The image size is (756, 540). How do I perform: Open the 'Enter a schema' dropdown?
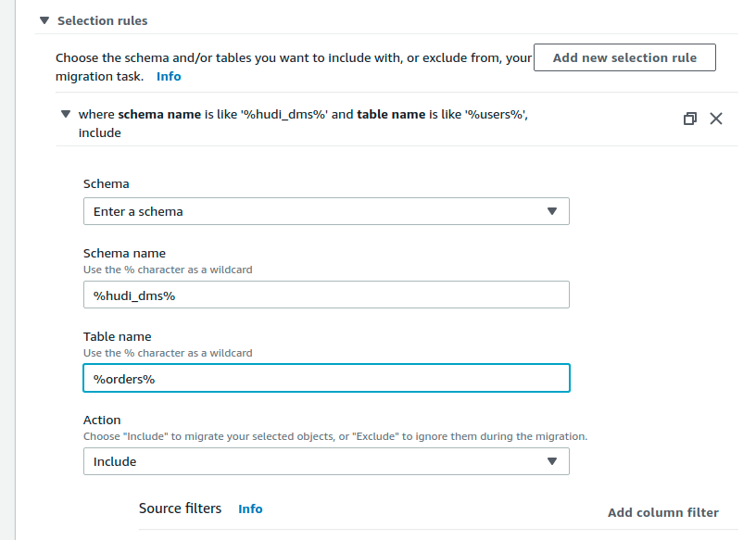(326, 211)
